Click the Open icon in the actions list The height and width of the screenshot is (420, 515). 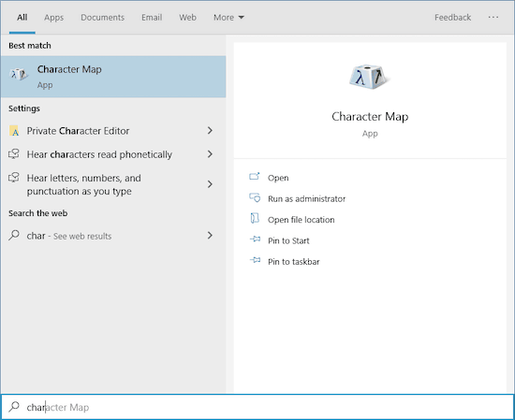[255, 177]
